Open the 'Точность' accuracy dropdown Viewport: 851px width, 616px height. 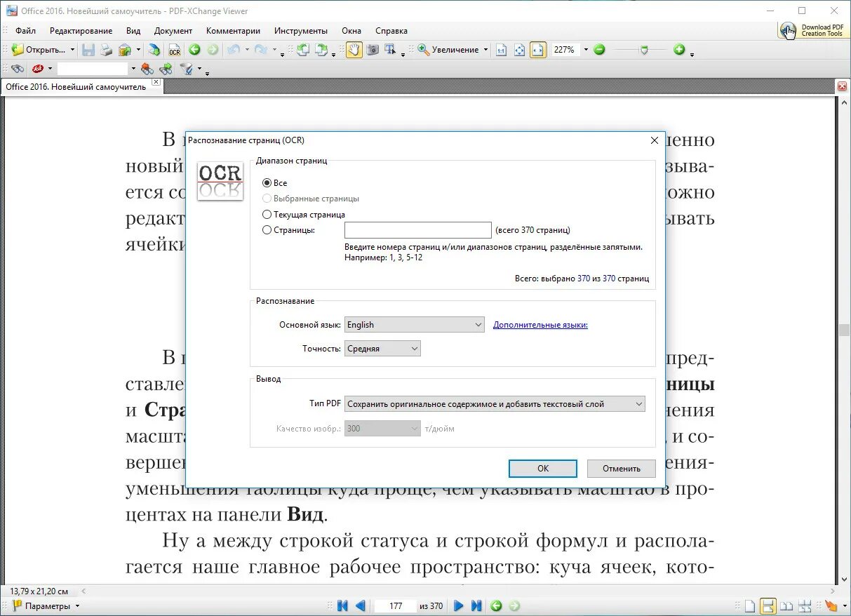382,349
